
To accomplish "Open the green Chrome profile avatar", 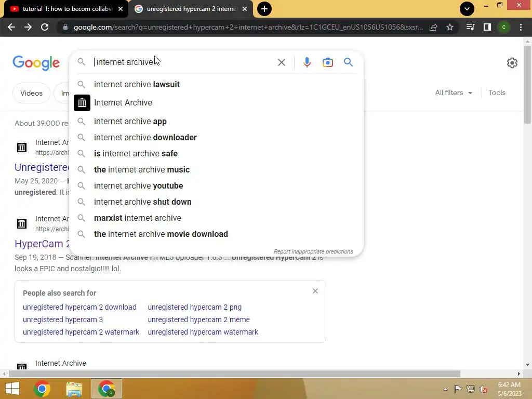I will pos(504,27).
